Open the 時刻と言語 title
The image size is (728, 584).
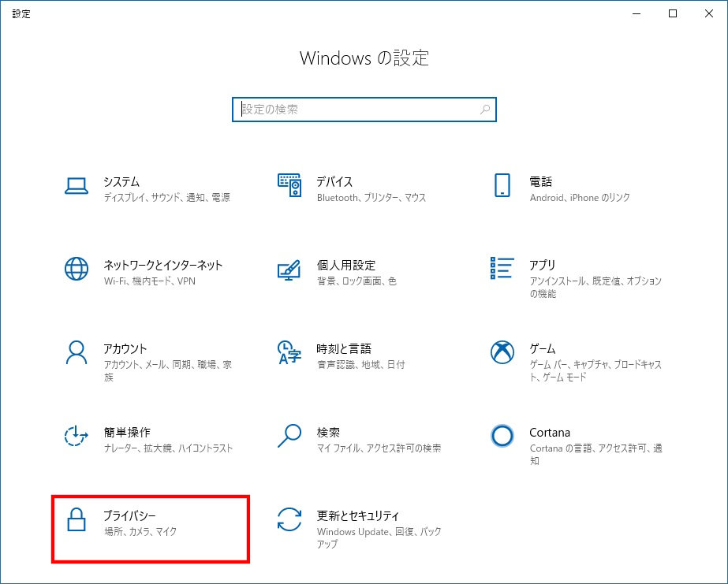click(344, 348)
